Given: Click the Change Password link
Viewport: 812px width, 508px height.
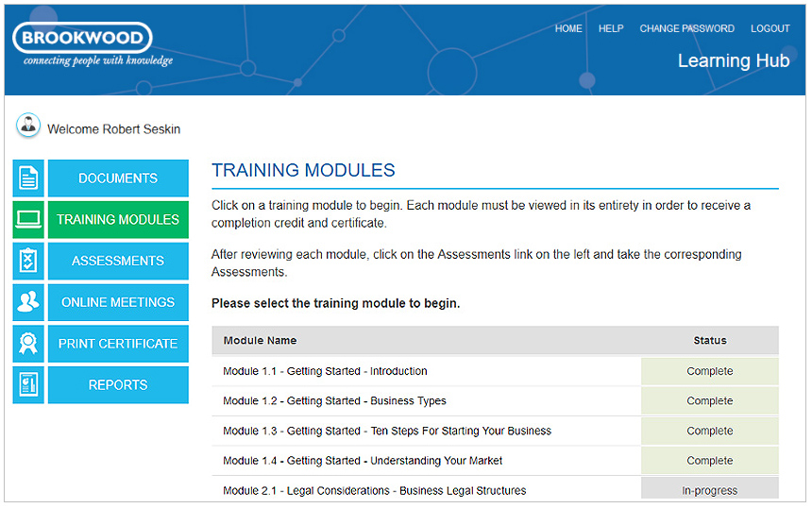Looking at the screenshot, I should coord(686,28).
